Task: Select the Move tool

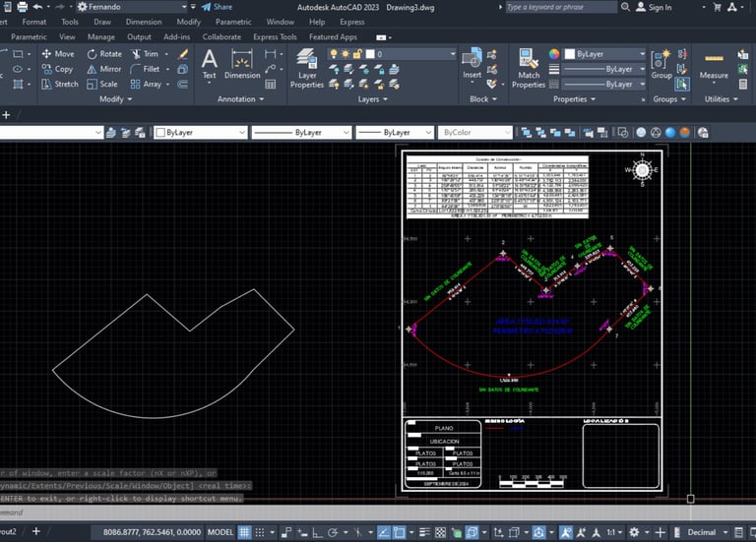Action: pyautogui.click(x=58, y=53)
